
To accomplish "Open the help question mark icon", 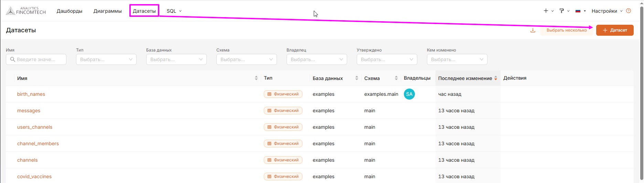I will pyautogui.click(x=629, y=11).
